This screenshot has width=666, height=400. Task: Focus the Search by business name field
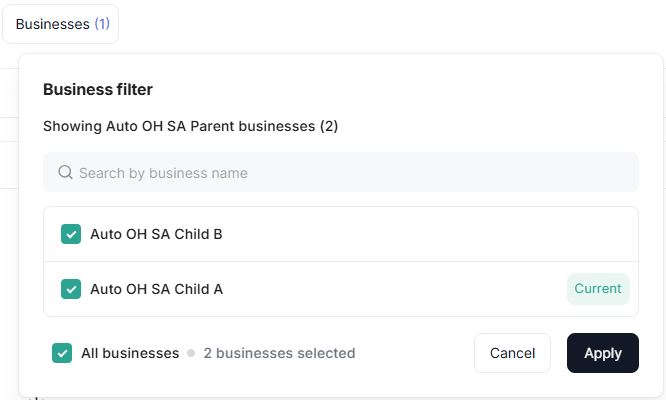340,173
